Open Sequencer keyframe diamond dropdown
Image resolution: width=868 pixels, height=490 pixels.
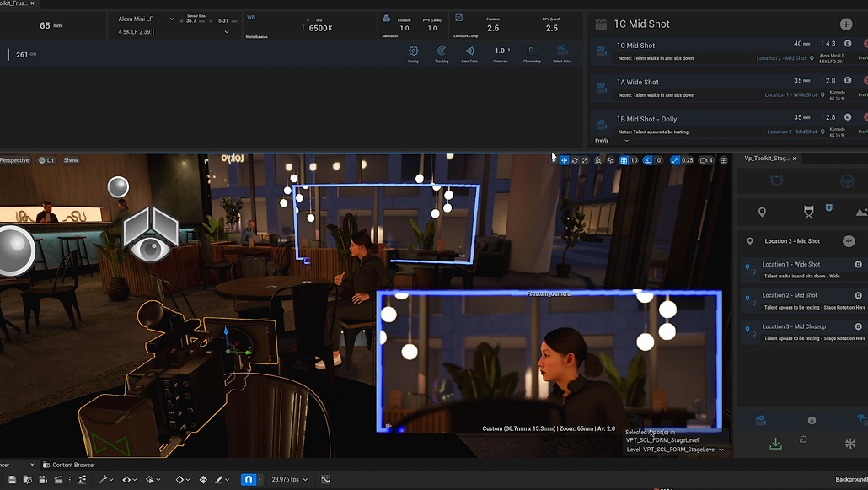(x=183, y=480)
